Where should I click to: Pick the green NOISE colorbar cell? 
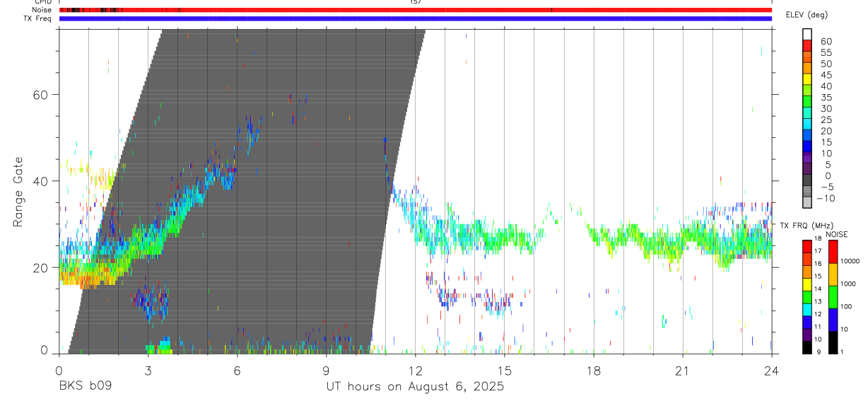(x=834, y=297)
